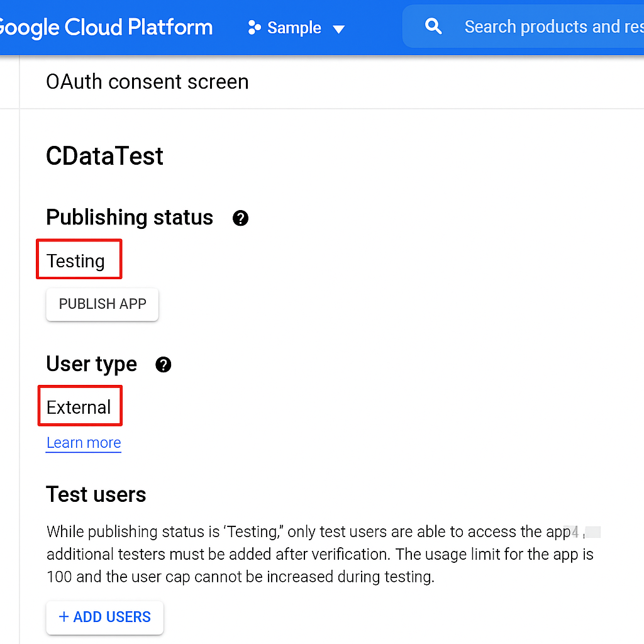Screen dimensions: 644x644
Task: Expand the project dropdown arrow
Action: point(339,29)
